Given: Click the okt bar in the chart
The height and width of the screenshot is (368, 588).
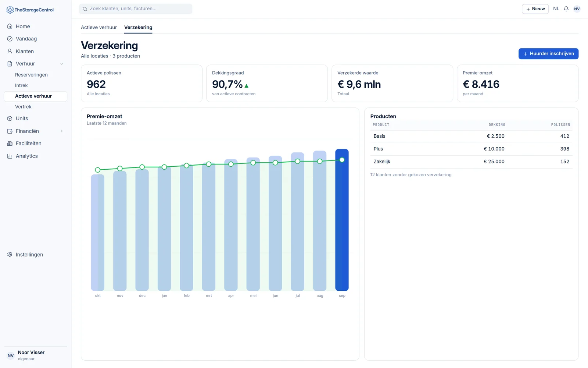Looking at the screenshot, I should point(98,233).
